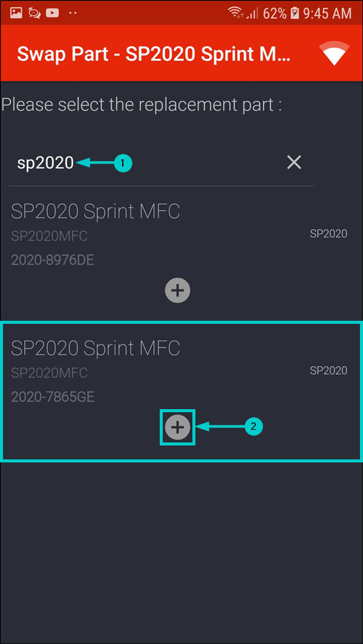Screen dimensions: 363x644
Task: Tap the battery icon in status bar
Action: click(295, 13)
